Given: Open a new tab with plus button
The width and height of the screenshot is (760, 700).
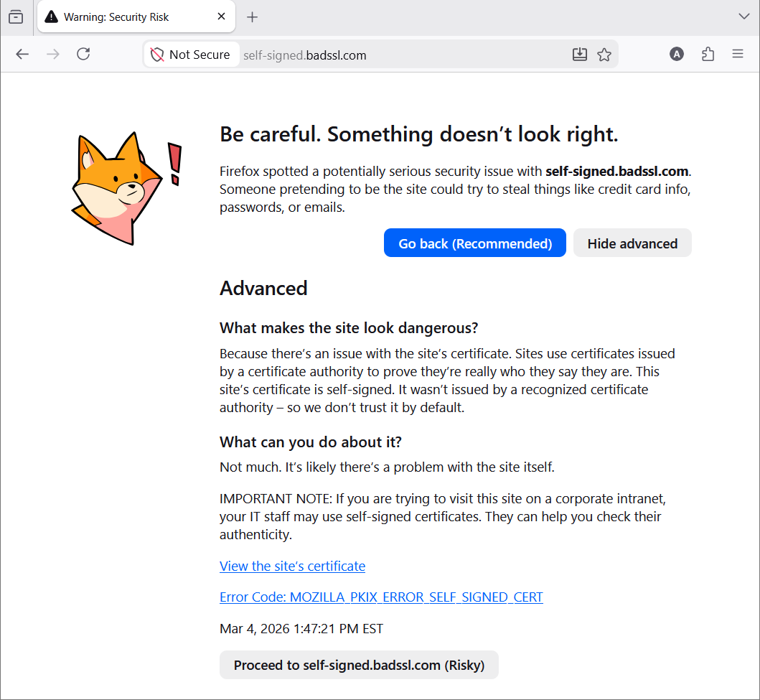Looking at the screenshot, I should [x=252, y=17].
